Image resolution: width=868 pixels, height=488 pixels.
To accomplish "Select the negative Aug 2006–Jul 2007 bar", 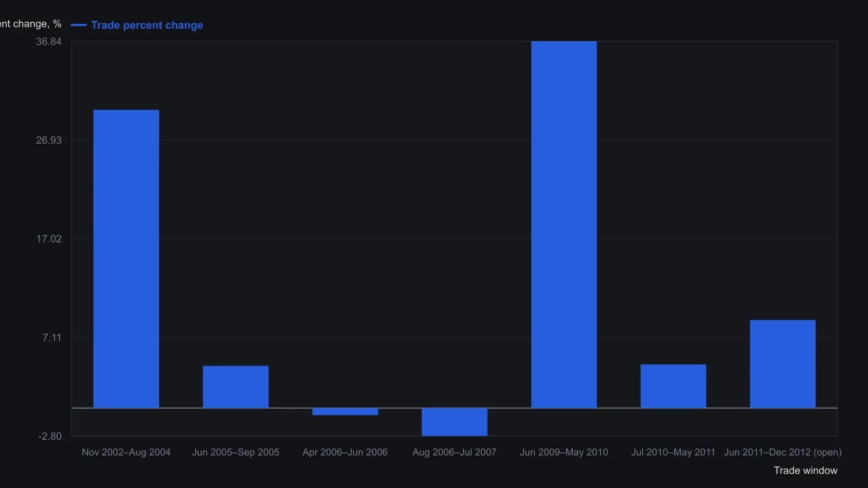I will (x=455, y=422).
